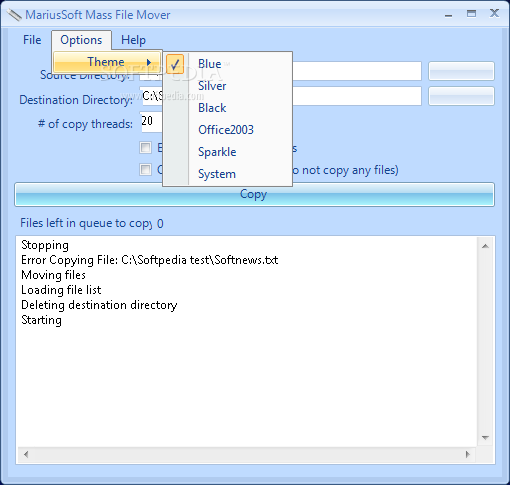Close the Options menu
This screenshot has width=510, height=485.
(81, 40)
